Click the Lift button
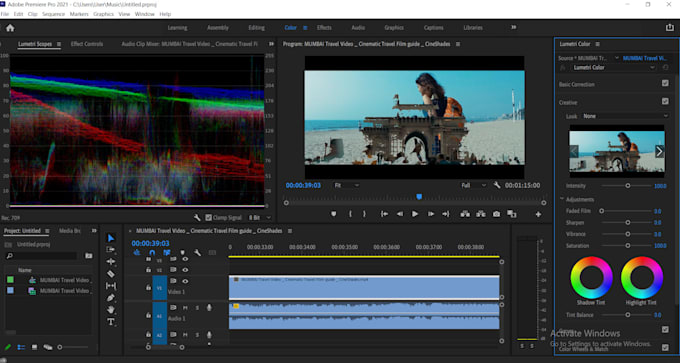Image resolution: width=680 pixels, height=363 pixels. (465, 214)
